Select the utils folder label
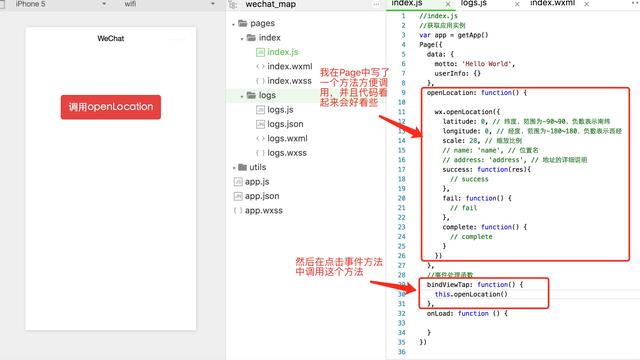This screenshot has height=360, width=640. [x=258, y=167]
